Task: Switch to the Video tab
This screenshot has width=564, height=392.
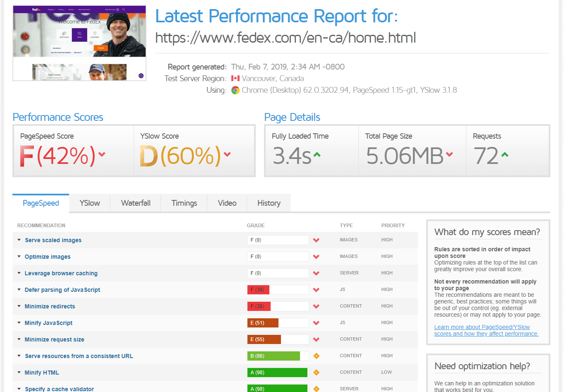Action: [x=227, y=203]
